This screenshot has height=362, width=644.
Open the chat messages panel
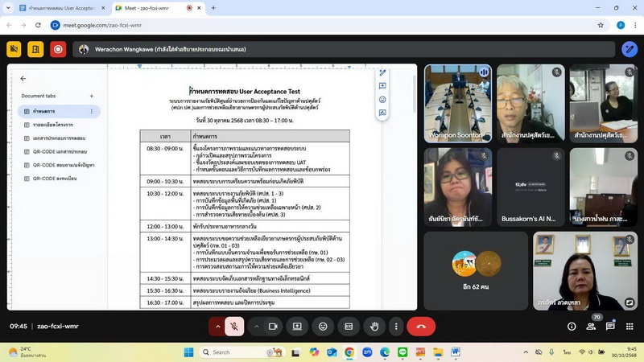point(611,326)
